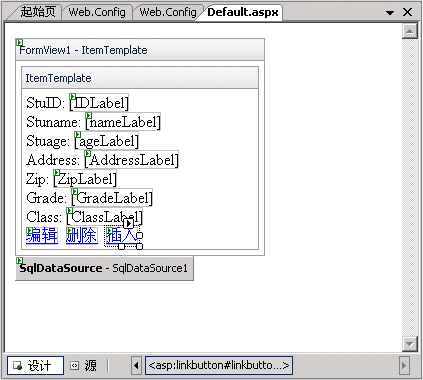This screenshot has width=423, height=380.
Task: Switch to 设计 design view
Action: point(35,366)
